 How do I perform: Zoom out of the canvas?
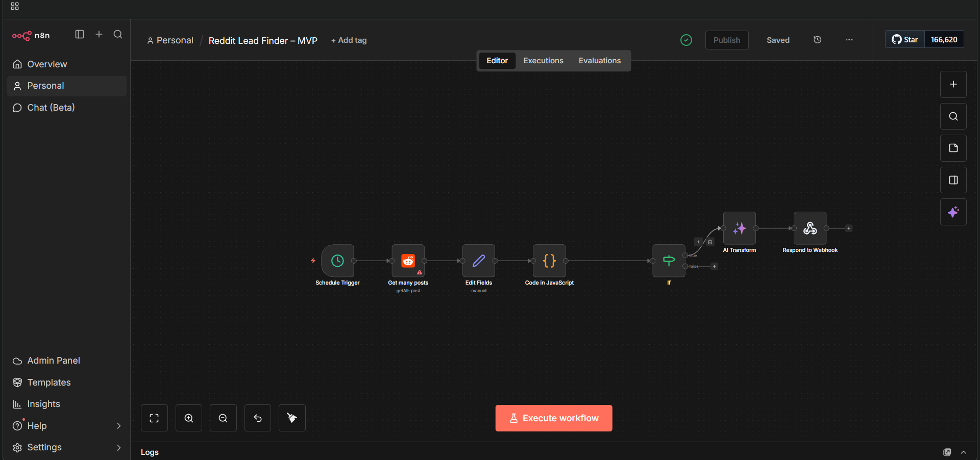[223, 418]
